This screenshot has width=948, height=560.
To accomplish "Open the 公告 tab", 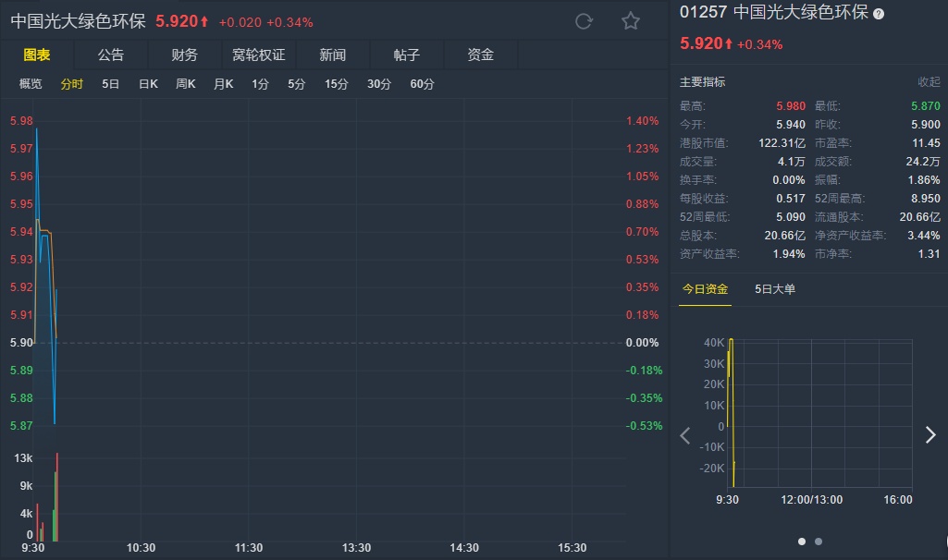I will (x=111, y=55).
